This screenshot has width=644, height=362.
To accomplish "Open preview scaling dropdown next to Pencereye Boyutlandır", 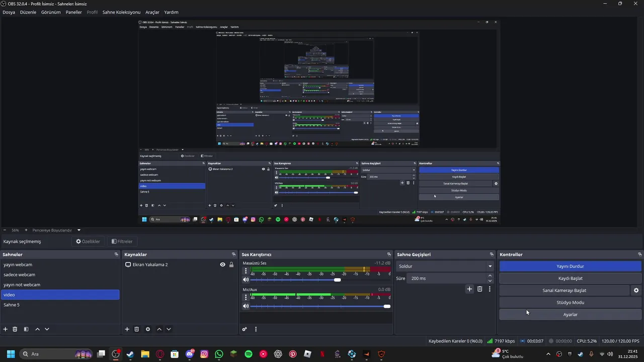I will point(78,230).
